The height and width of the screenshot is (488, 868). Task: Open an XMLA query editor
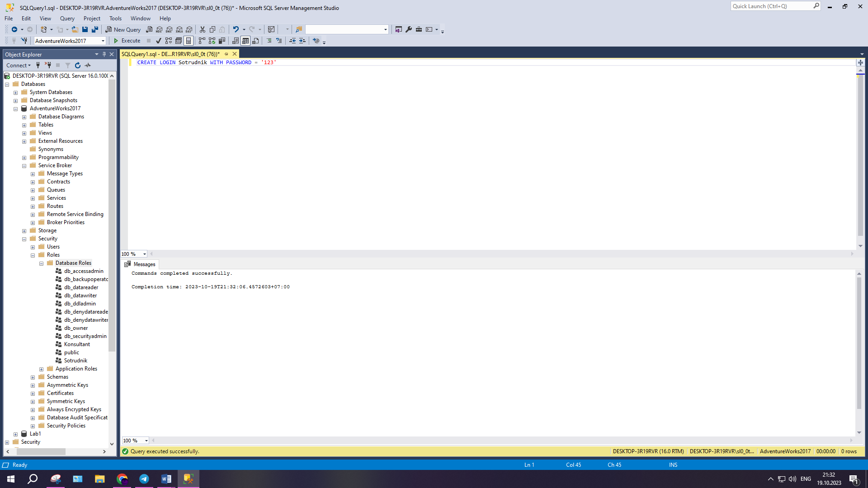179,29
